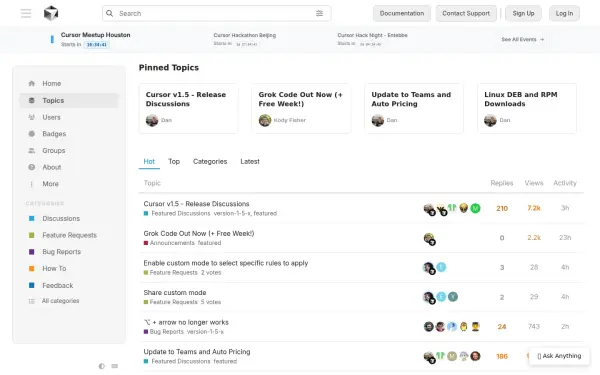Click the Users sidebar icon
Viewport: 600px width, 375px height.
coord(32,117)
